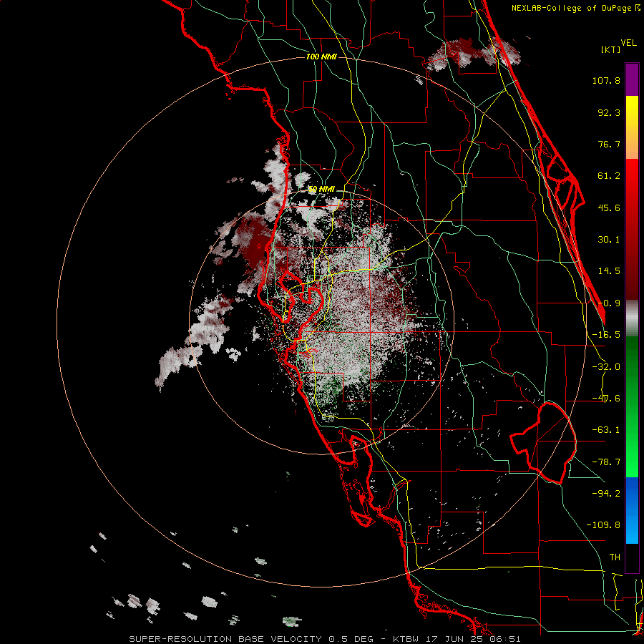Pick the blue segment of the color bar
The width and height of the screenshot is (644, 644).
(x=632, y=510)
